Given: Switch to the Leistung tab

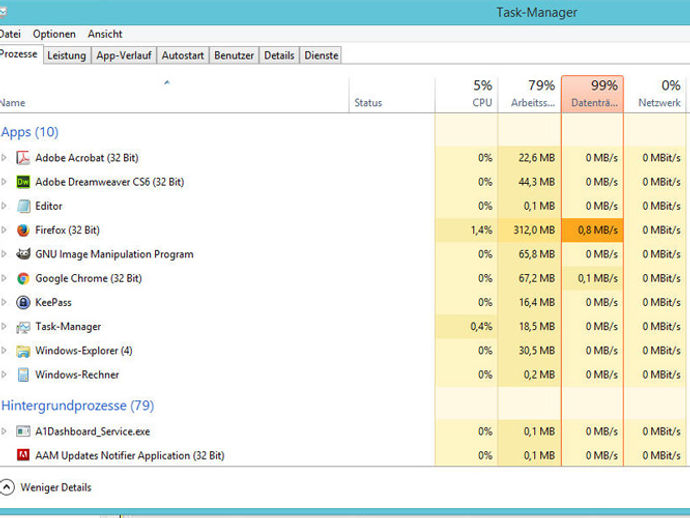Looking at the screenshot, I should pos(66,55).
